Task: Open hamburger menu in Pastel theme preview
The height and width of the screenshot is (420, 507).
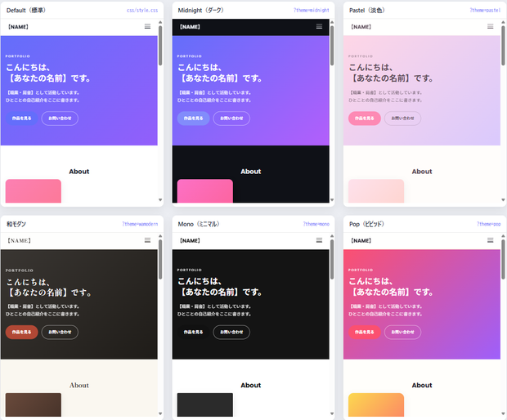Action: 491,26
